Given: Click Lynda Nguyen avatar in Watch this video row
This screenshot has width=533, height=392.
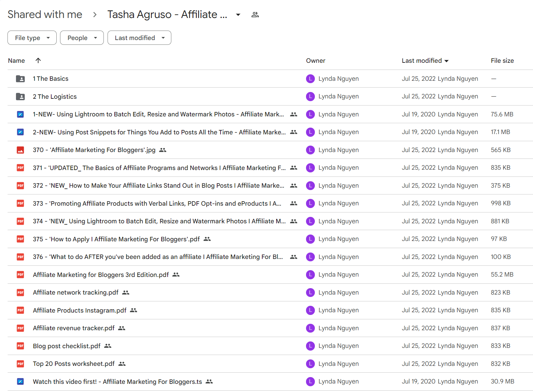Looking at the screenshot, I should pyautogui.click(x=310, y=381).
